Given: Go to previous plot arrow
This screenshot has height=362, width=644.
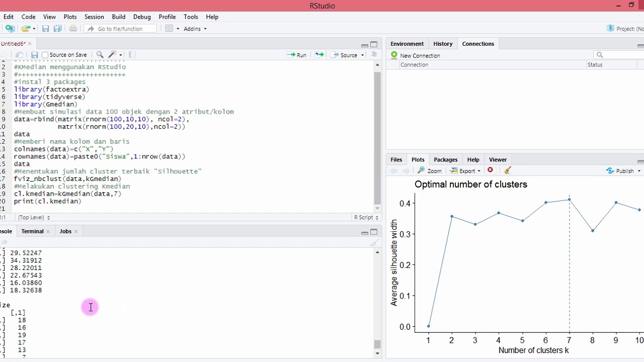Looking at the screenshot, I should (394, 171).
